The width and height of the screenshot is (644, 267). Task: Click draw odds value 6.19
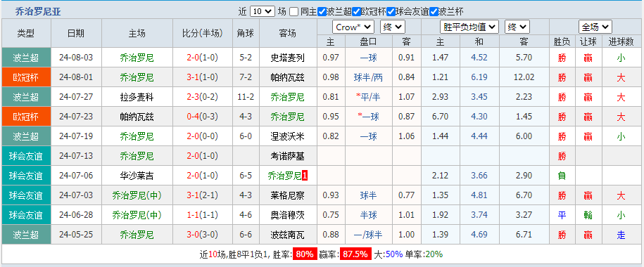coord(479,77)
